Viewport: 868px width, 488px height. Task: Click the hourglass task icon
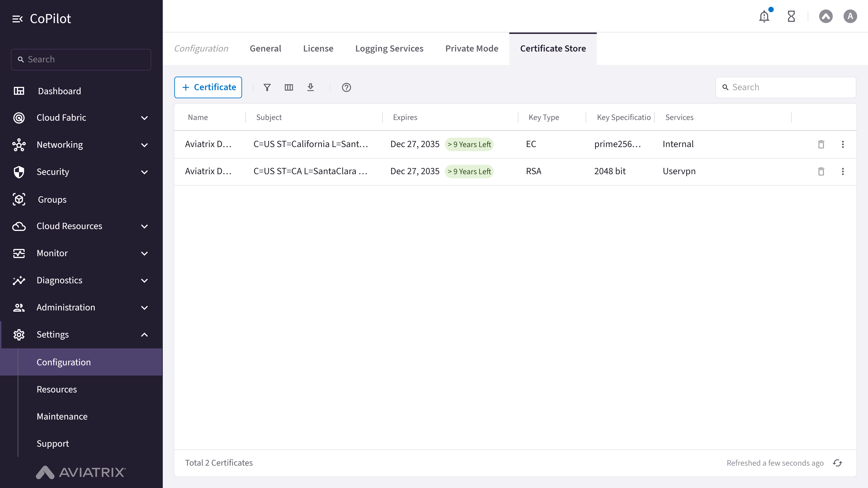pos(791,16)
